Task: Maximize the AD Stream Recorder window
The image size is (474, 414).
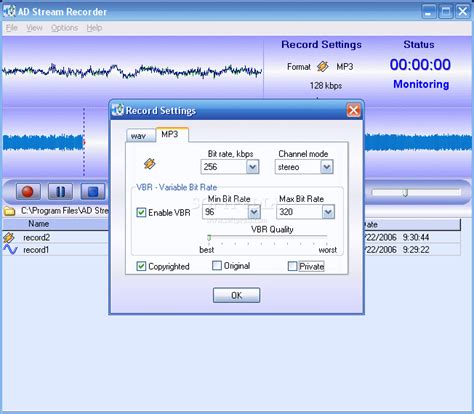Action: [x=446, y=12]
